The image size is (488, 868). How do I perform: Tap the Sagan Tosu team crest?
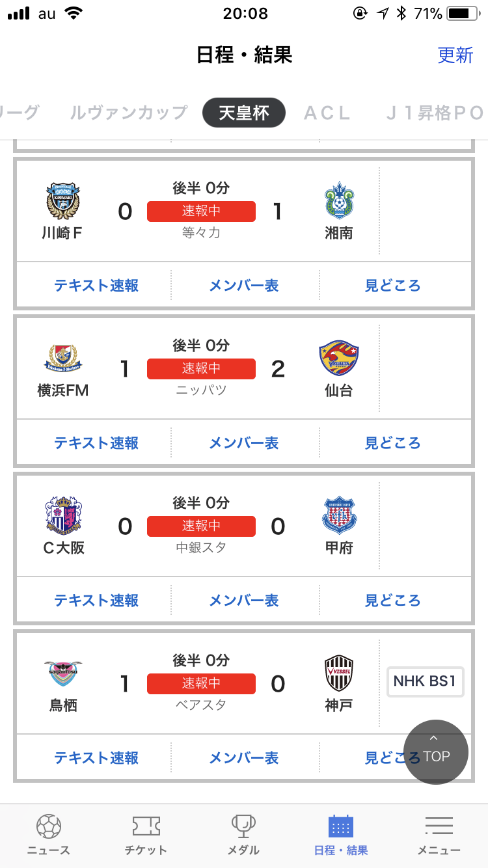tap(63, 673)
